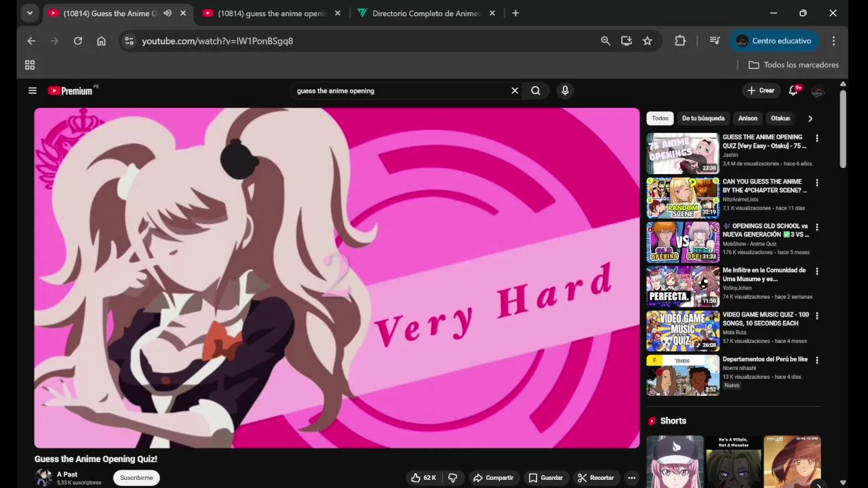868x488 pixels.
Task: Open A Past channel name link
Action: click(x=67, y=474)
